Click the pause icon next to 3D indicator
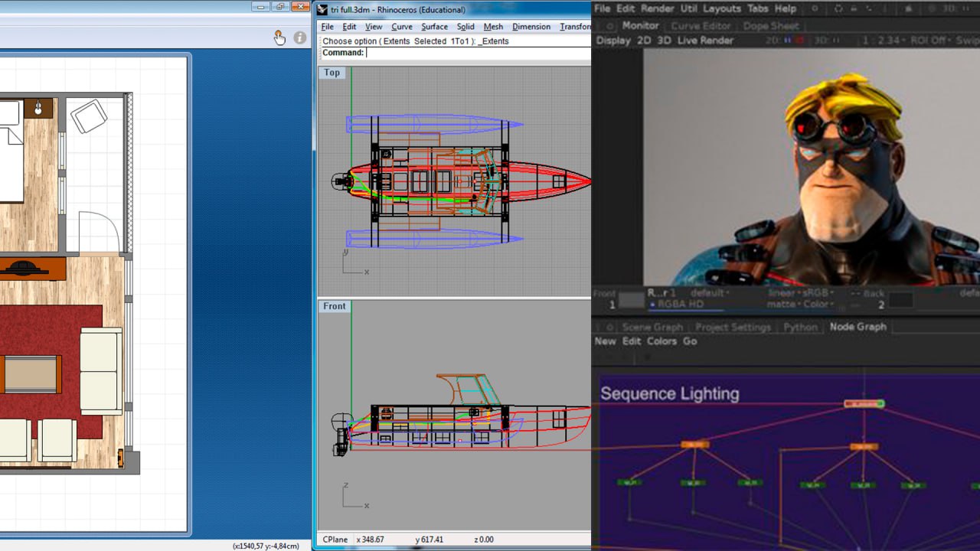Image resolution: width=980 pixels, height=551 pixels. [837, 41]
